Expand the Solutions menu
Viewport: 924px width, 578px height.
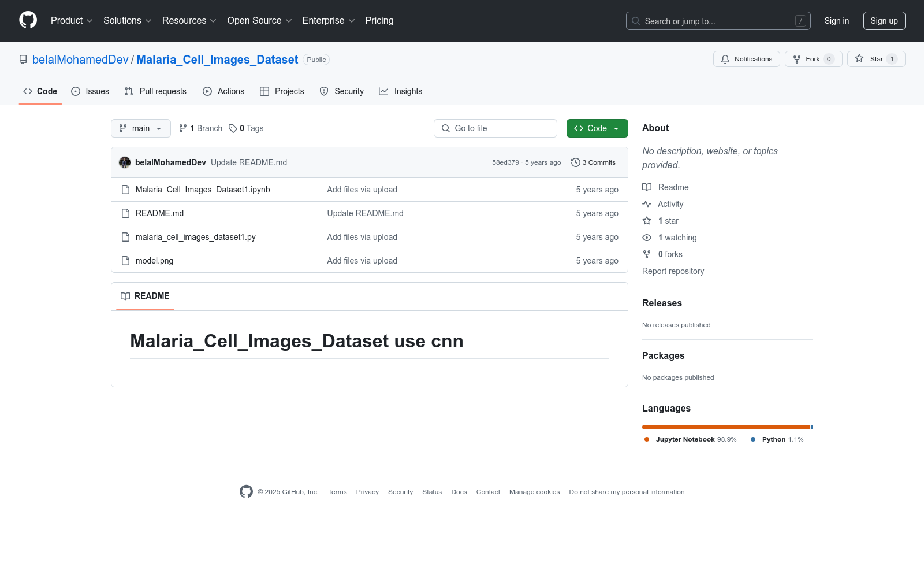128,20
